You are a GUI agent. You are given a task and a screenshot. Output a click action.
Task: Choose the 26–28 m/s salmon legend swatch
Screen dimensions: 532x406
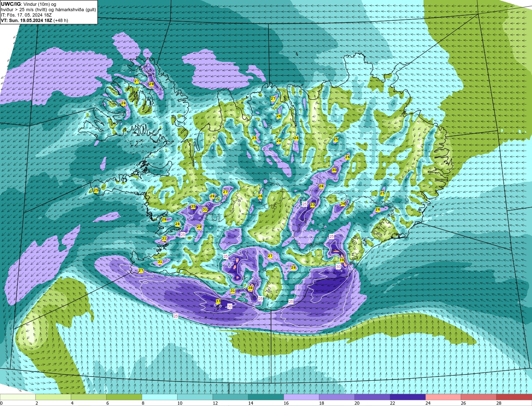479,397
